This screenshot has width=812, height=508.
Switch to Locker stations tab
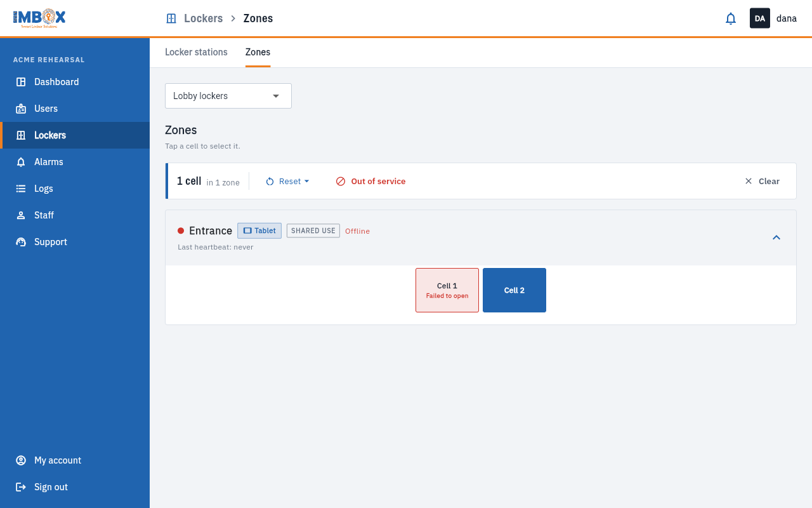point(196,52)
